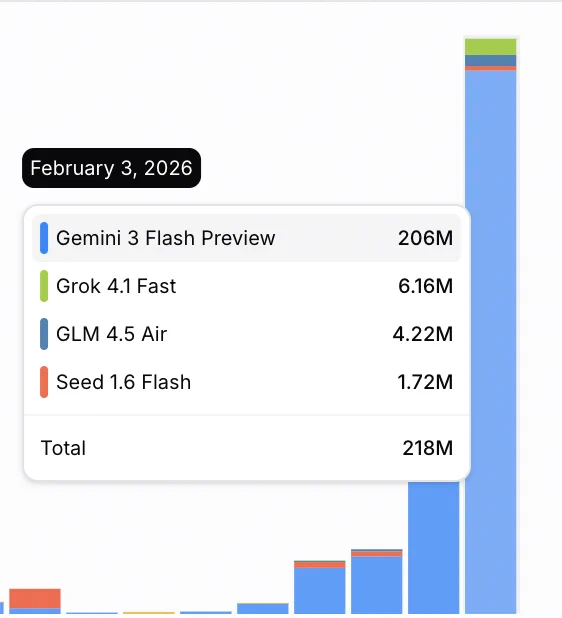Click the green Grok 4.1 Fast swatch

44,286
